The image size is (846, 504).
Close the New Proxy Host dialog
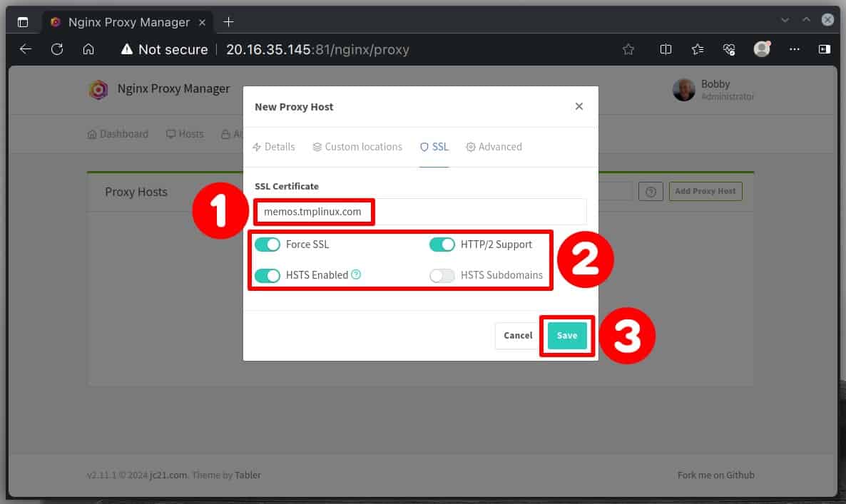pyautogui.click(x=579, y=106)
